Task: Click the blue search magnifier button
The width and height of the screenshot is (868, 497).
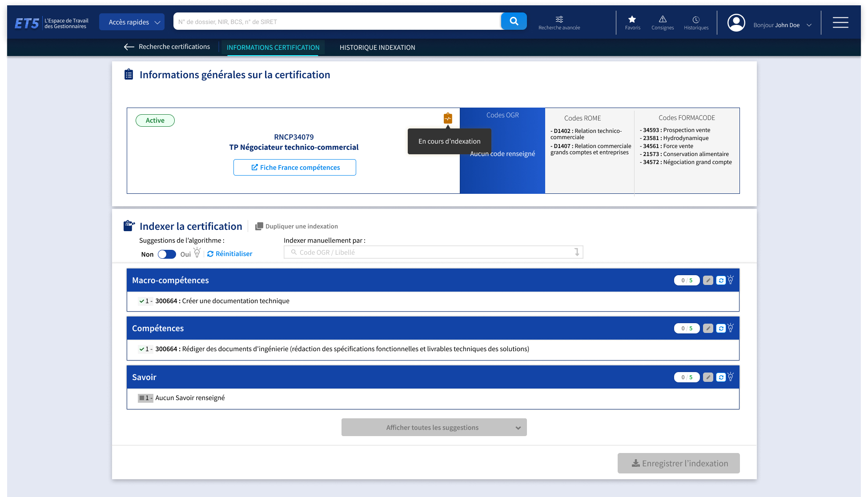Action: (514, 21)
